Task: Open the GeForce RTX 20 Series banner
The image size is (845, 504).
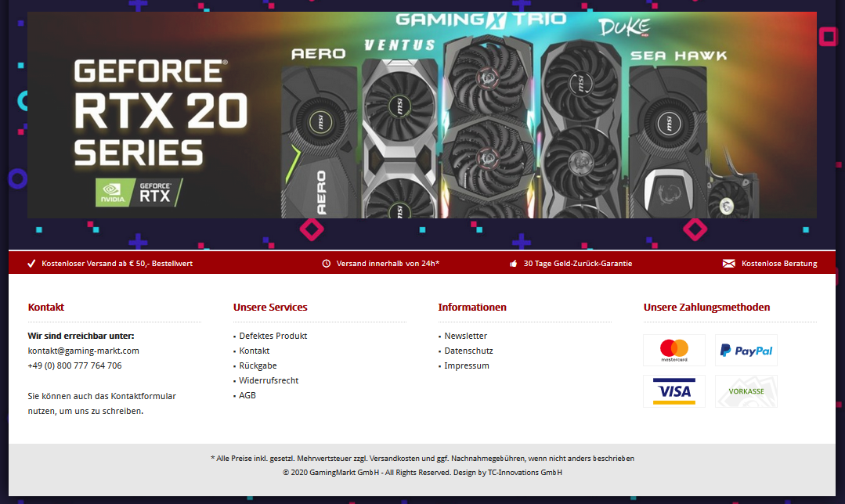Action: [422, 115]
